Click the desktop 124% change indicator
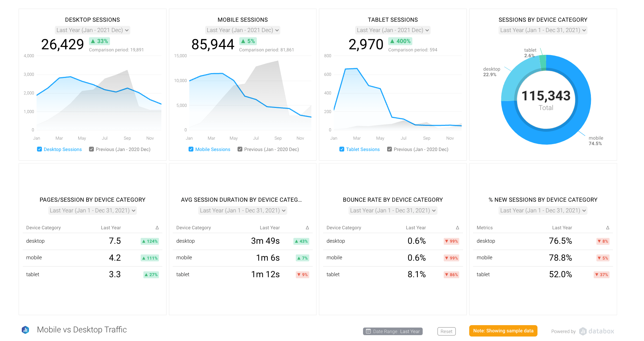The height and width of the screenshot is (341, 644). tap(150, 241)
